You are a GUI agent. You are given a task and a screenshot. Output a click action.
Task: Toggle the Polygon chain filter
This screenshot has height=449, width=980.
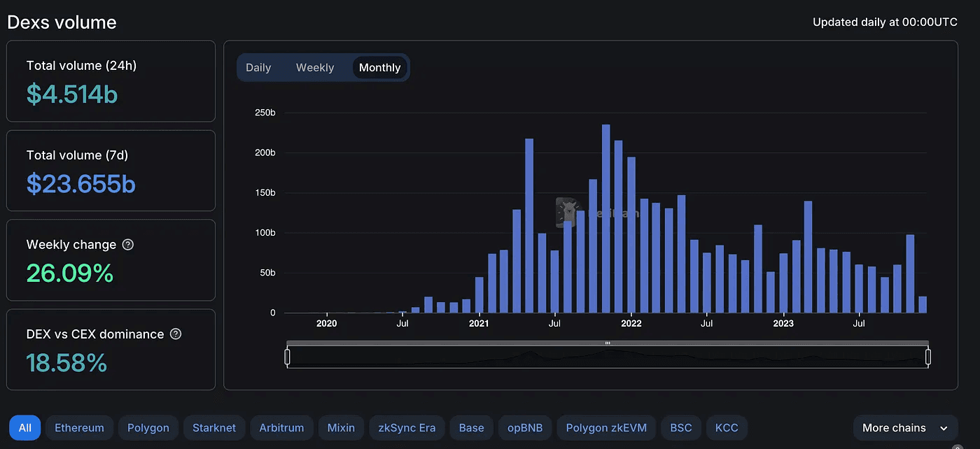(x=148, y=427)
